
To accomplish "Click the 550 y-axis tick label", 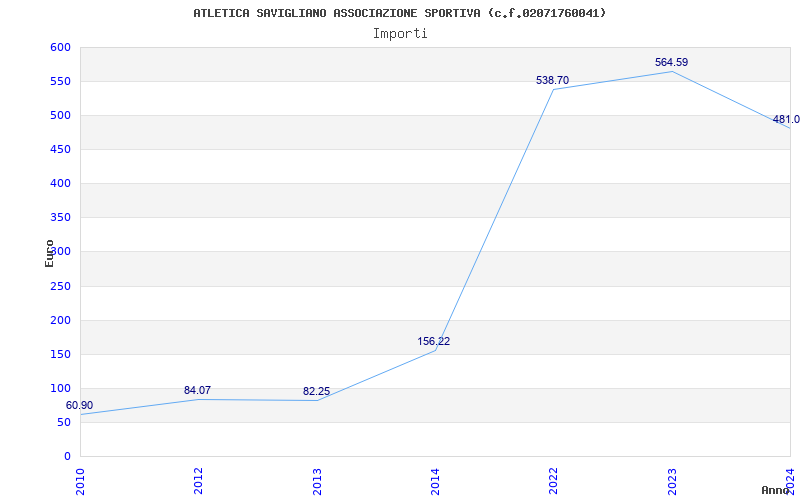I will [x=60, y=82].
